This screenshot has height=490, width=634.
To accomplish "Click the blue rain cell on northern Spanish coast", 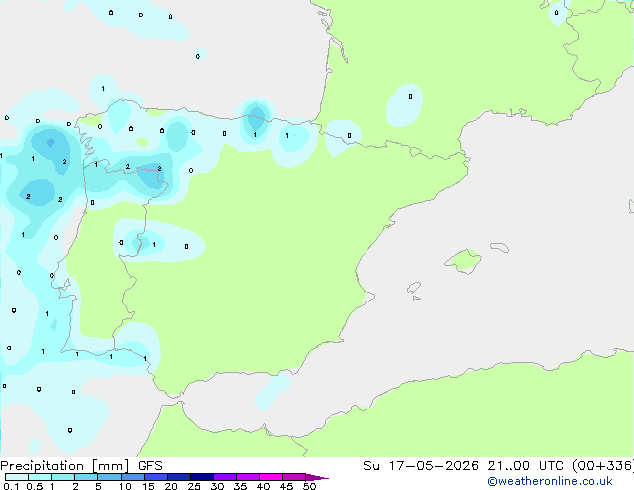I will click(x=256, y=118).
